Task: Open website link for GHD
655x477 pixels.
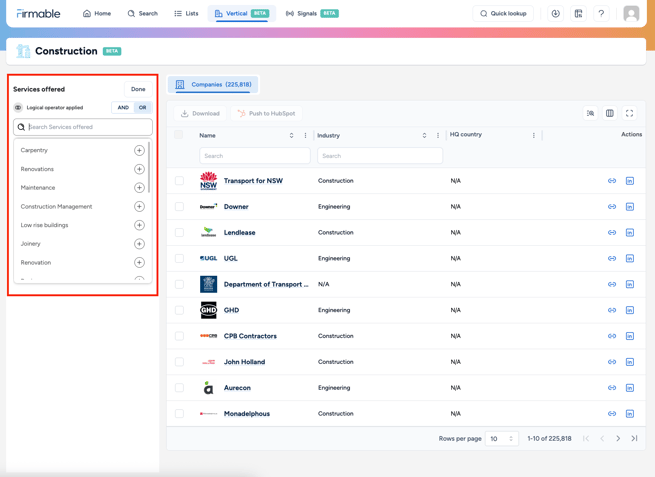Action: (612, 310)
